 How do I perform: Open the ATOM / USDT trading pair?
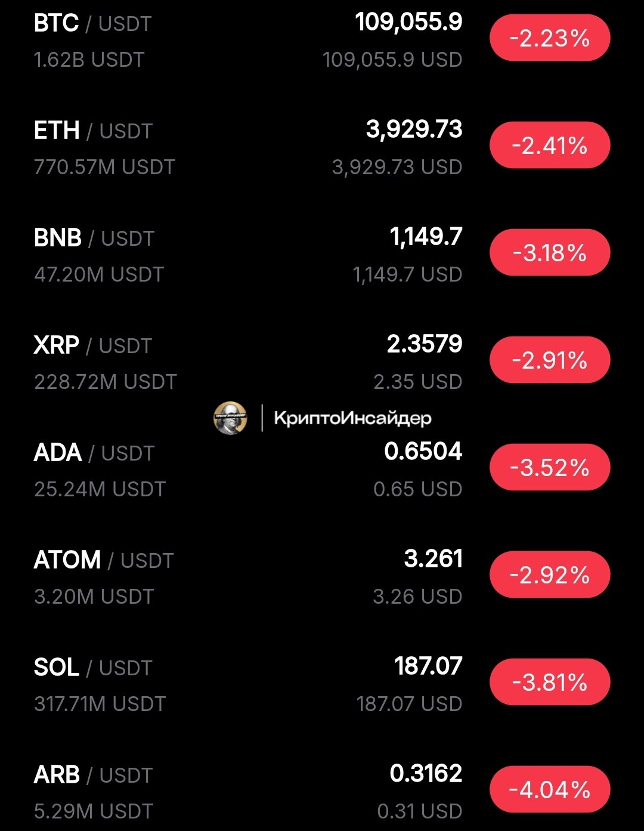pos(104,561)
